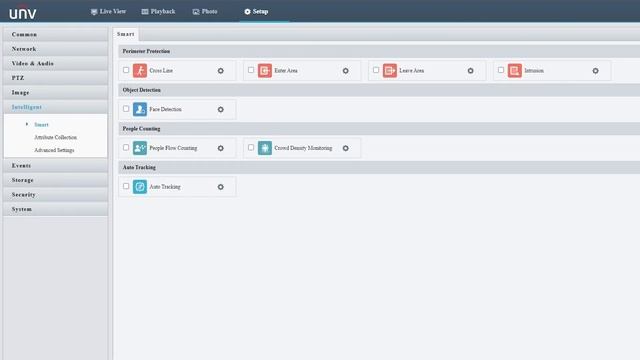Switch to the Playback tab

coord(158,11)
